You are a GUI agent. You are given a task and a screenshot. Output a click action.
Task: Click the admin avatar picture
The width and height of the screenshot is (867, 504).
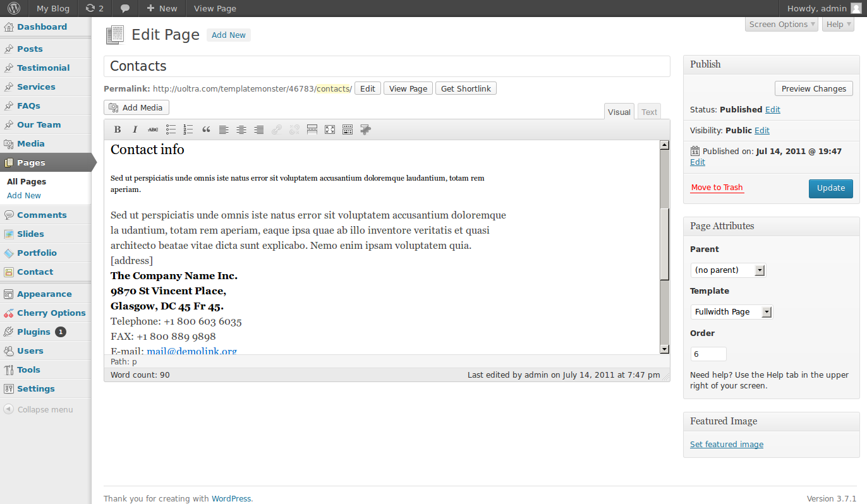coord(856,8)
